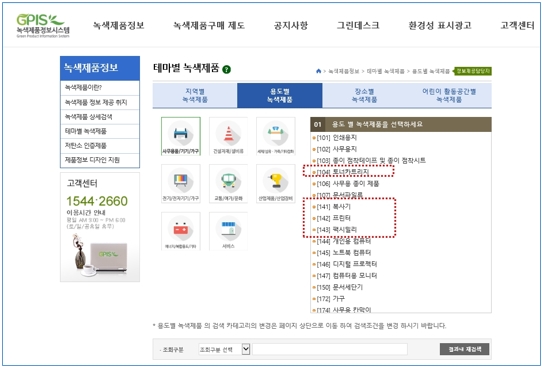This screenshot has height=367, width=542.
Task: Select the red battery category icon
Action: (181, 231)
